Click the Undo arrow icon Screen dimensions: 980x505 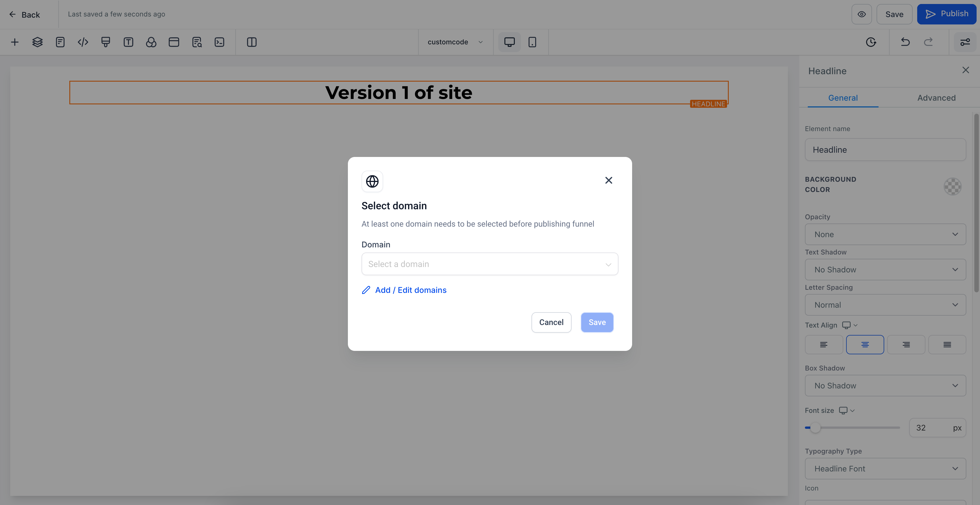coord(905,42)
